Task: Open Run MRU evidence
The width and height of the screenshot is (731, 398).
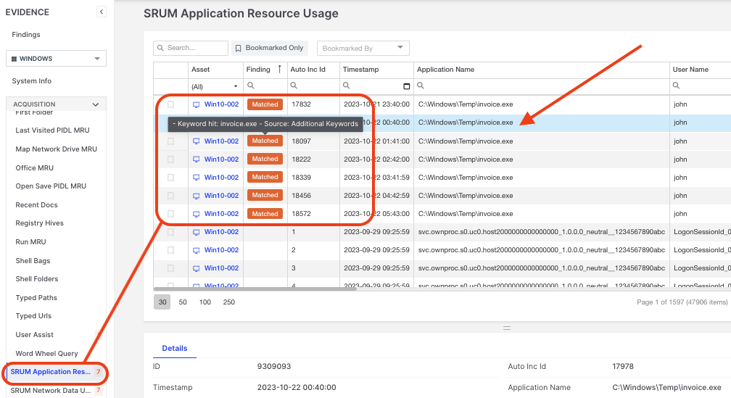Action: 31,242
